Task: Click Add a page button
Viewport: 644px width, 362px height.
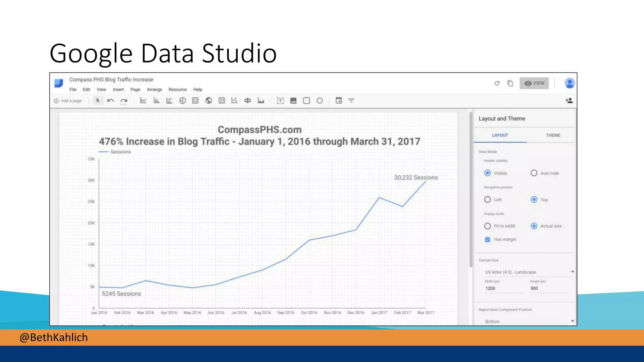Action: point(68,101)
